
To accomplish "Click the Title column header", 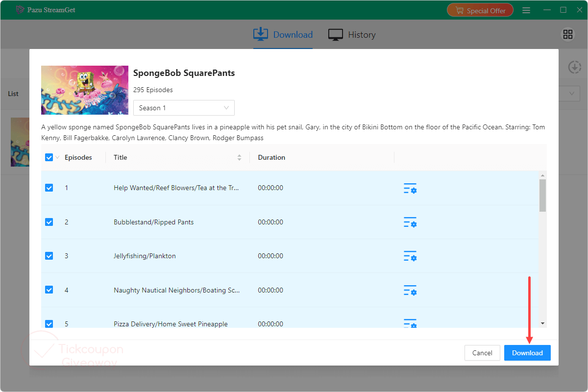I will point(121,157).
